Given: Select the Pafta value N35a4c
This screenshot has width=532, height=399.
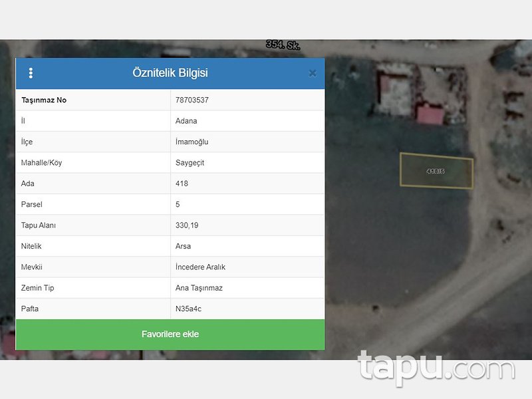Looking at the screenshot, I should (188, 309).
